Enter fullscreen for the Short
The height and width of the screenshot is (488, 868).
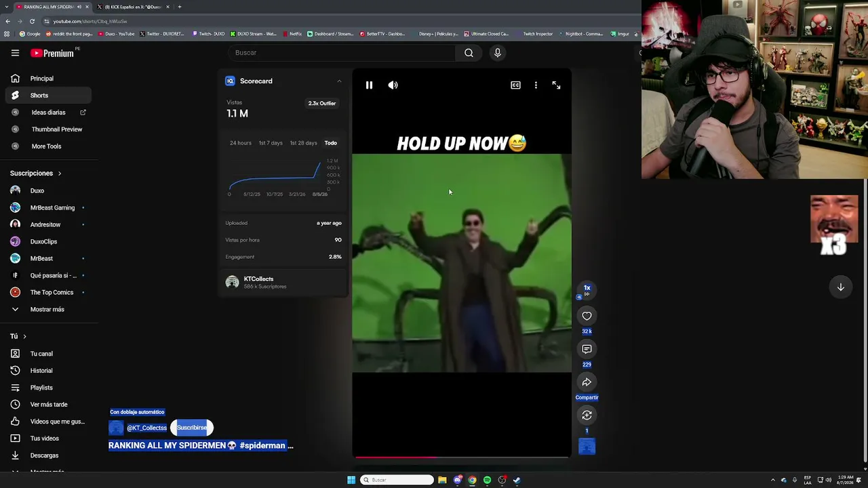[x=556, y=85]
